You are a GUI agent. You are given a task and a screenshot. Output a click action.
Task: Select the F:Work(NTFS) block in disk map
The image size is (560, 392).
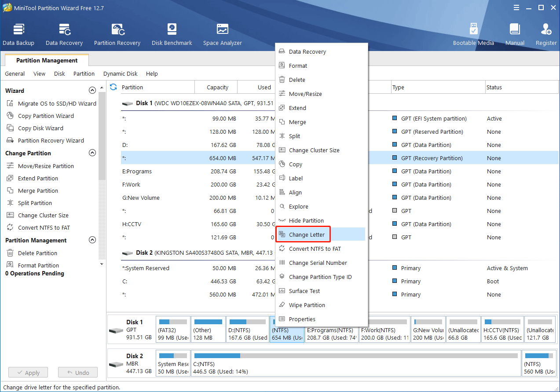click(x=384, y=330)
